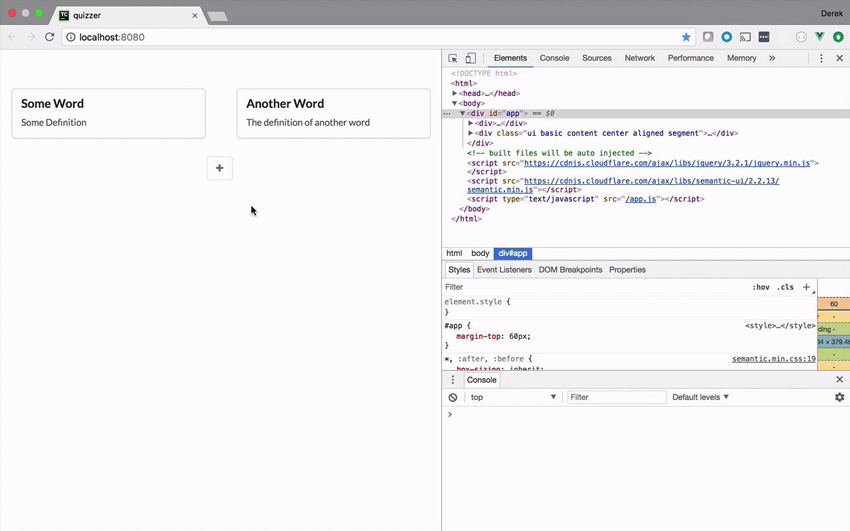Add a new style rule with plus icon
This screenshot has height=531, width=850.
coord(807,287)
